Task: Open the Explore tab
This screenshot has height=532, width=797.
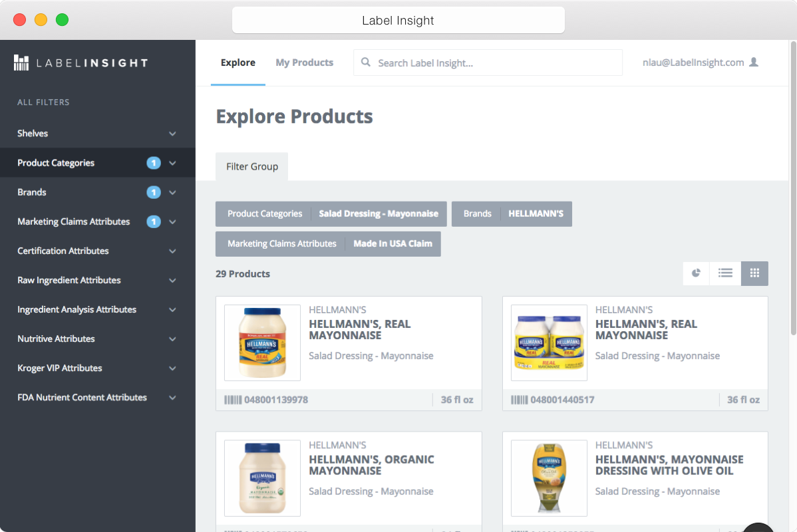Action: click(x=238, y=63)
